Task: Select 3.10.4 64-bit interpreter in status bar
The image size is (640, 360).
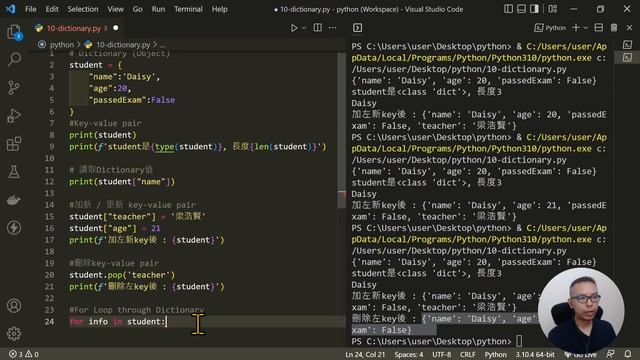Action: [535, 354]
